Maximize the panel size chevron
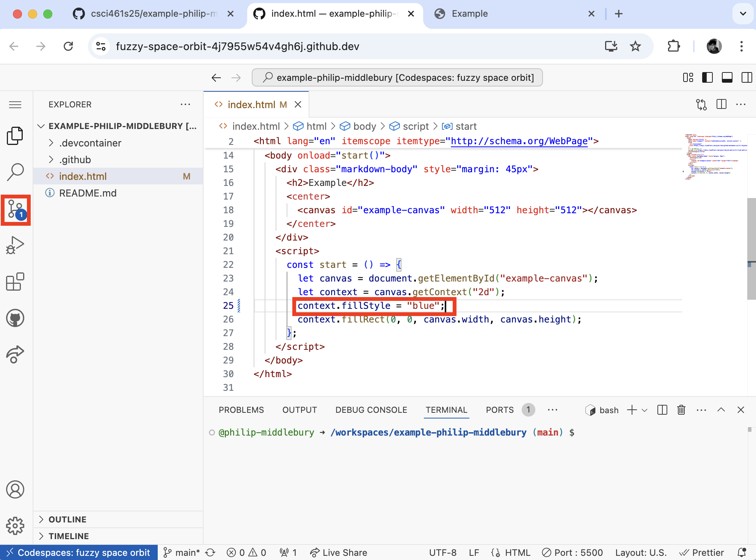Screen dimensions: 756x560 [x=721, y=410]
